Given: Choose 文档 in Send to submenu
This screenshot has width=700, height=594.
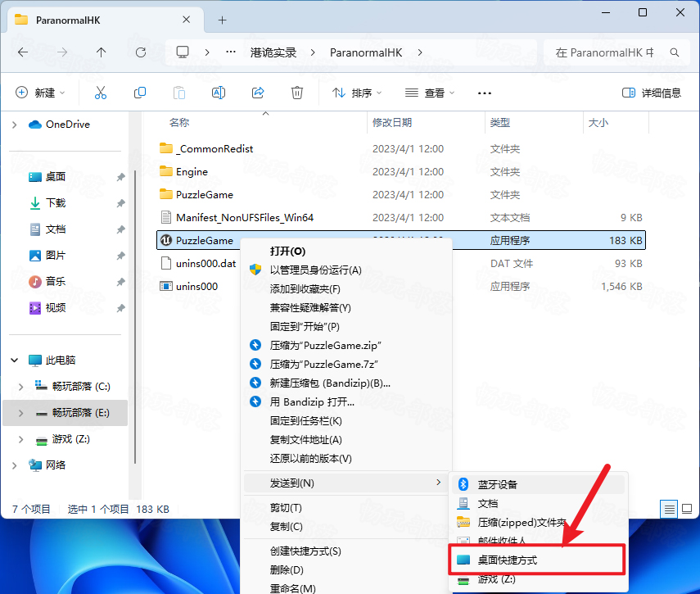Looking at the screenshot, I should click(x=539, y=503).
